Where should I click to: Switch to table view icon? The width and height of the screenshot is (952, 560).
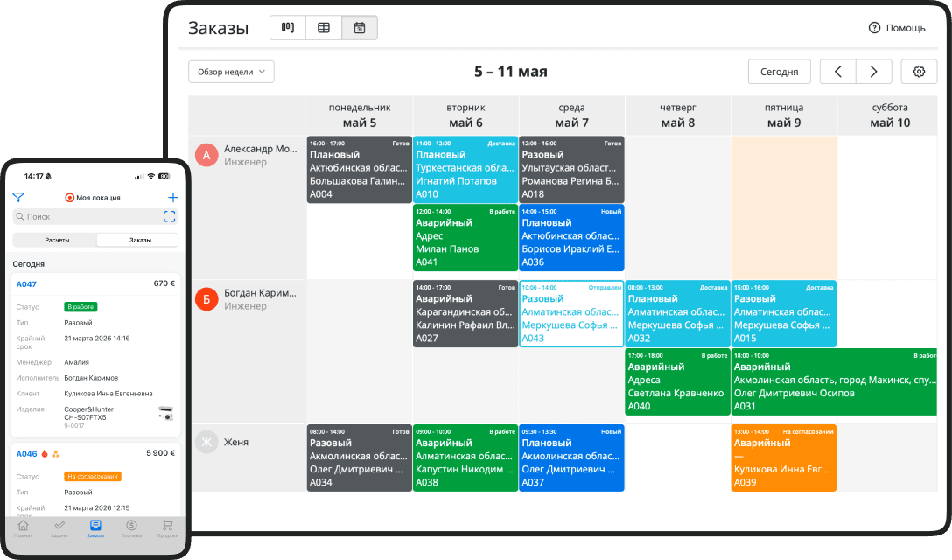point(324,28)
